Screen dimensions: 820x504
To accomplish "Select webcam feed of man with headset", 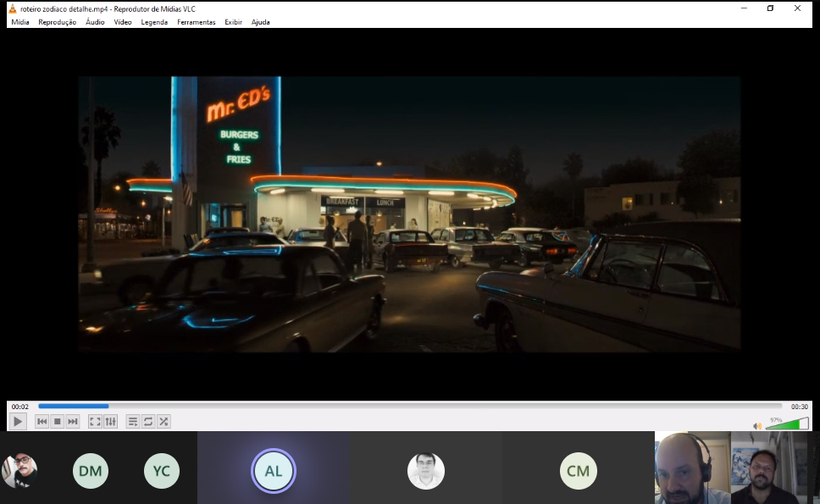I will coord(692,468).
